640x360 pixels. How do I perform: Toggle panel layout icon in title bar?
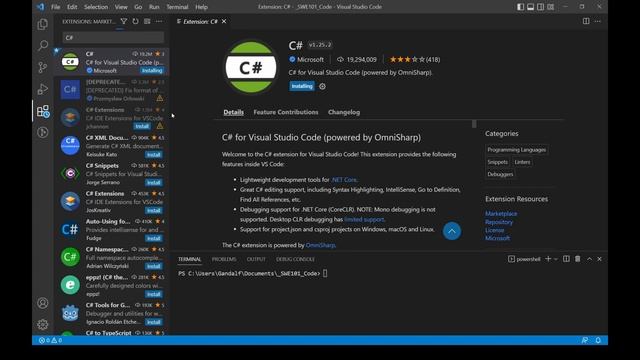click(x=530, y=7)
